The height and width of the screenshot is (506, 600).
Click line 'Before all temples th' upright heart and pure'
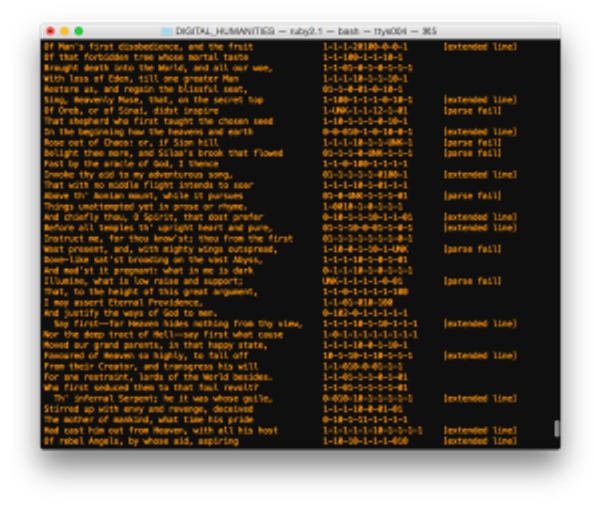click(158, 228)
